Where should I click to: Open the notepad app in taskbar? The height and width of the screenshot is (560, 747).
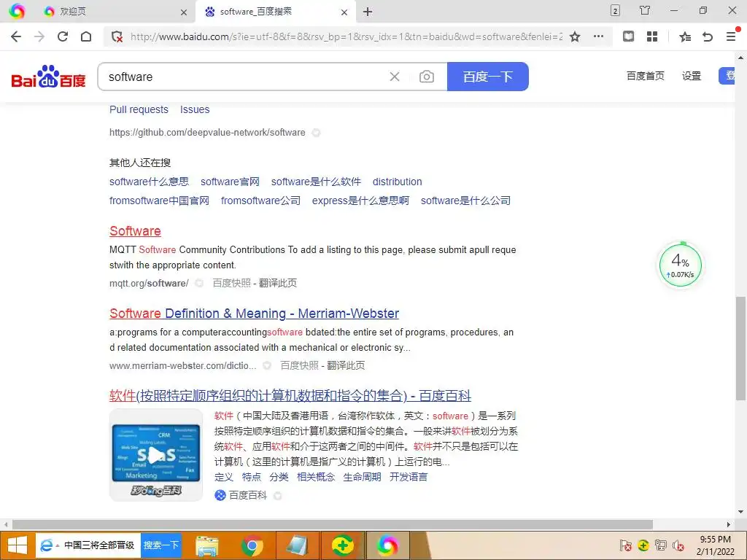[298, 545]
